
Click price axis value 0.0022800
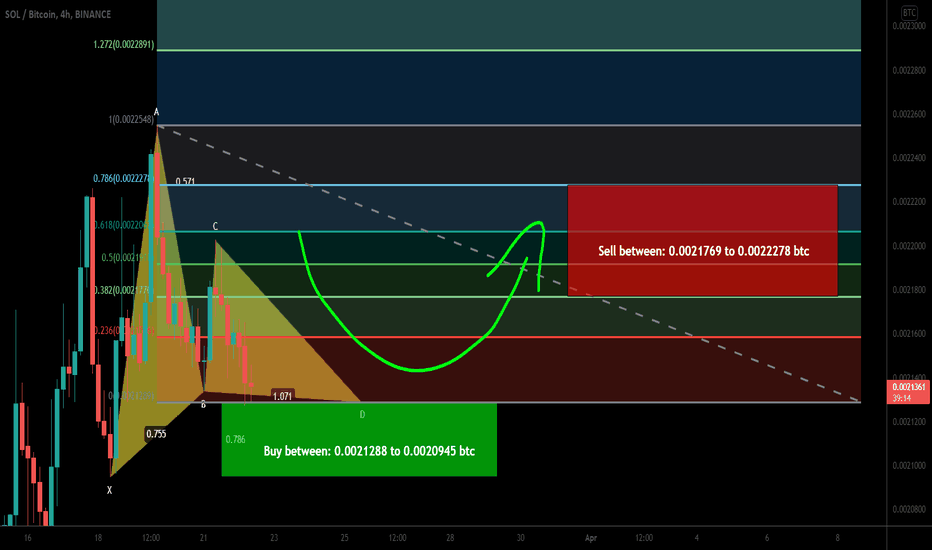(909, 70)
